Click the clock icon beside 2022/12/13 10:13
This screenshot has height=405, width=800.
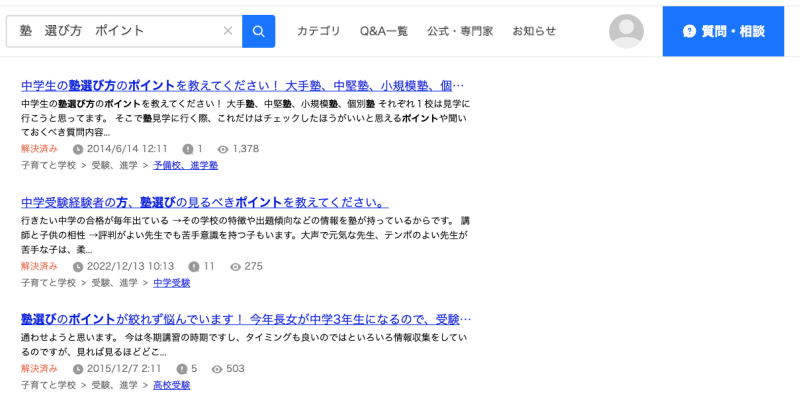(x=78, y=267)
